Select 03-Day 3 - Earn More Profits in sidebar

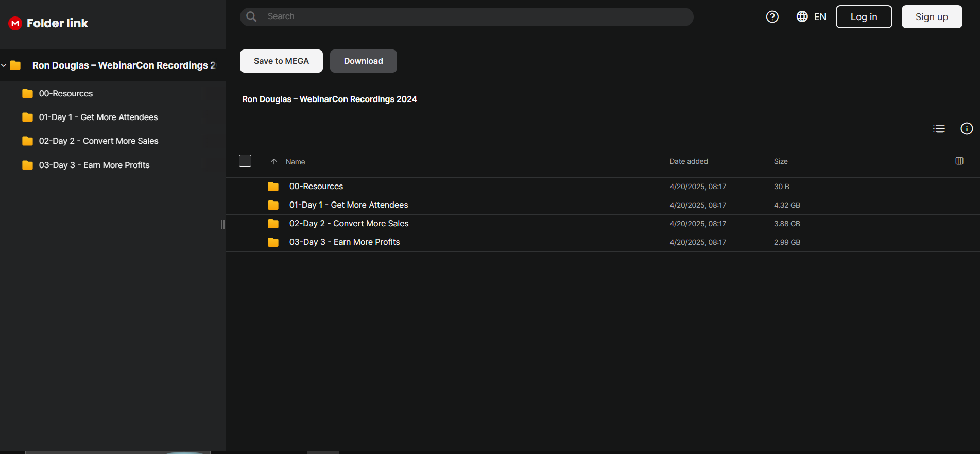coord(94,165)
